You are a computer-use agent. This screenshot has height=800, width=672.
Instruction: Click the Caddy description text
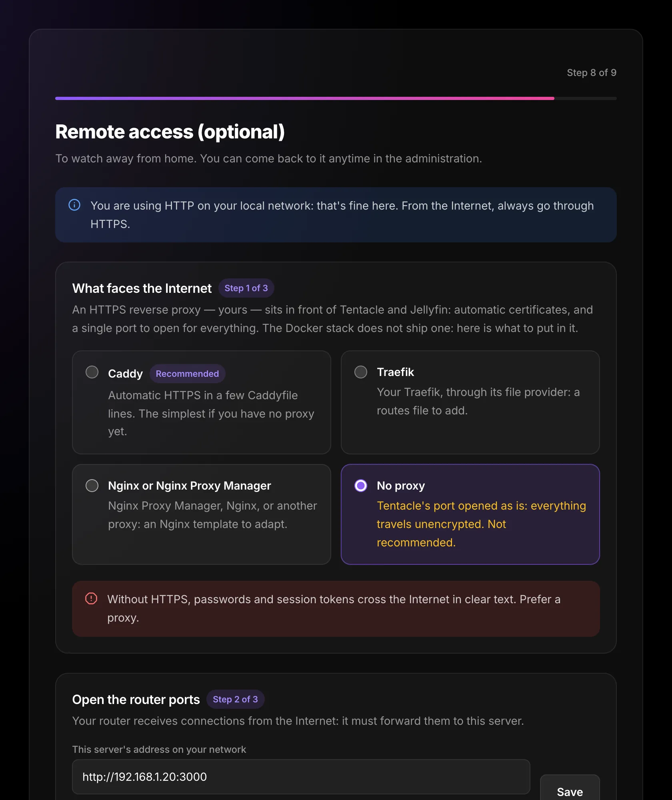[211, 414]
